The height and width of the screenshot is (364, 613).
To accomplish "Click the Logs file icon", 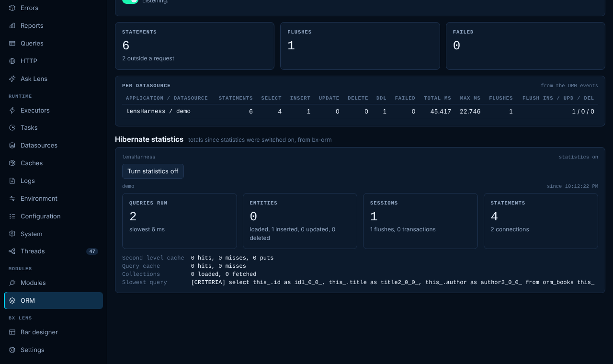I will [x=12, y=181].
